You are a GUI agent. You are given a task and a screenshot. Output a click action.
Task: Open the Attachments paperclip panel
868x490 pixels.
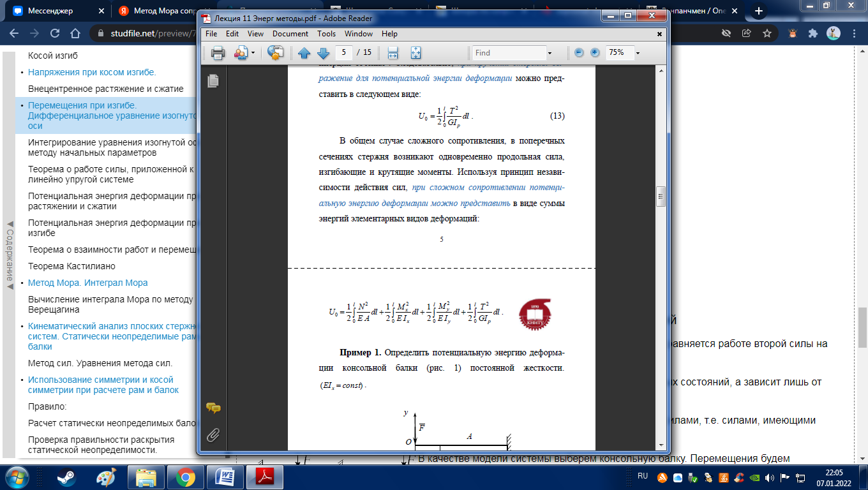click(213, 435)
